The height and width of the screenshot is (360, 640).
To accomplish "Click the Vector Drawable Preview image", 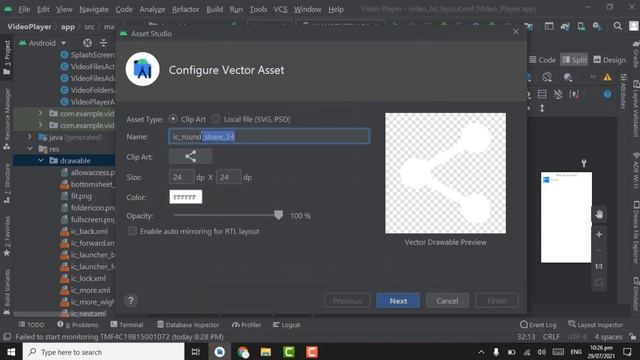I will (x=445, y=173).
